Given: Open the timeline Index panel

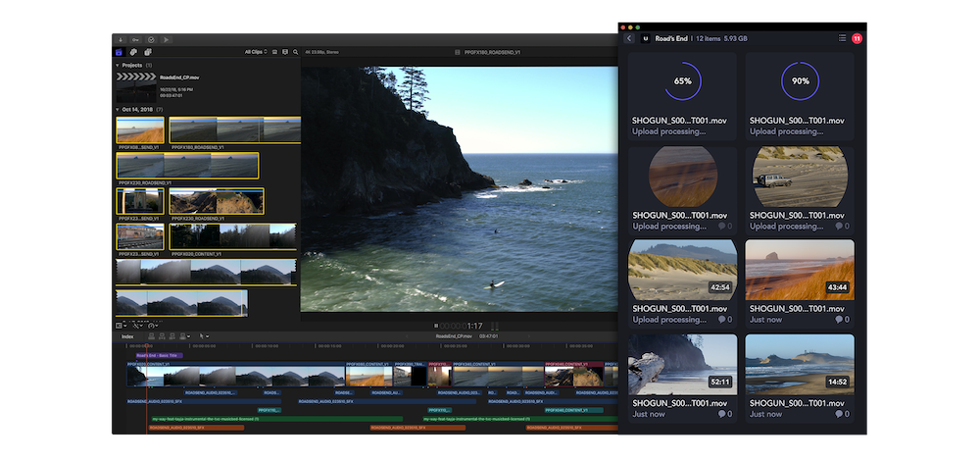Looking at the screenshot, I should coord(127,336).
